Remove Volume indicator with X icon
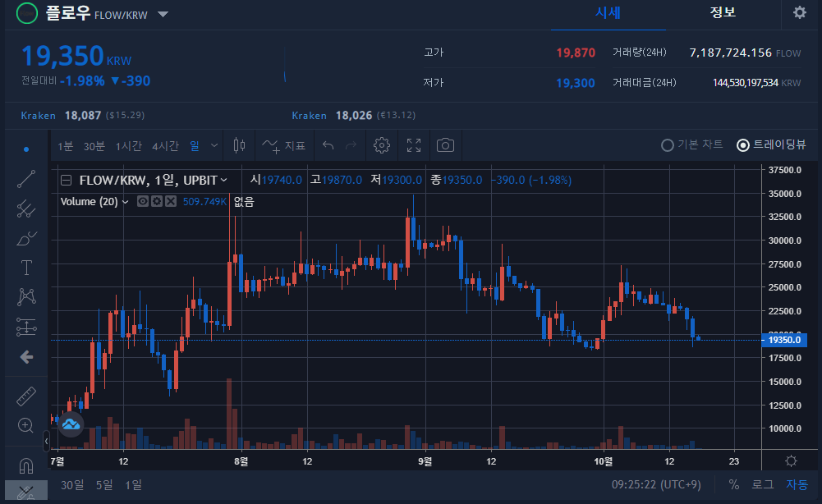This screenshot has width=822, height=504. tap(170, 201)
